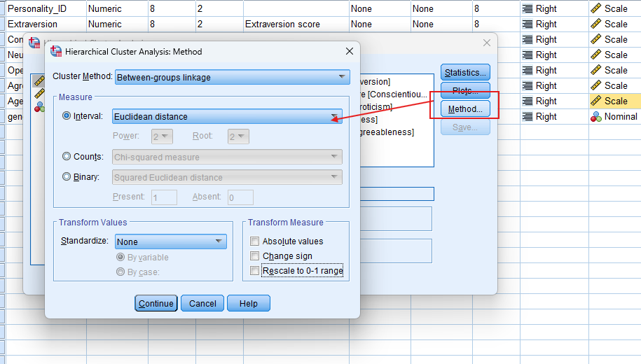Open the Help for the Method dialog
The image size is (641, 364).
point(248,304)
